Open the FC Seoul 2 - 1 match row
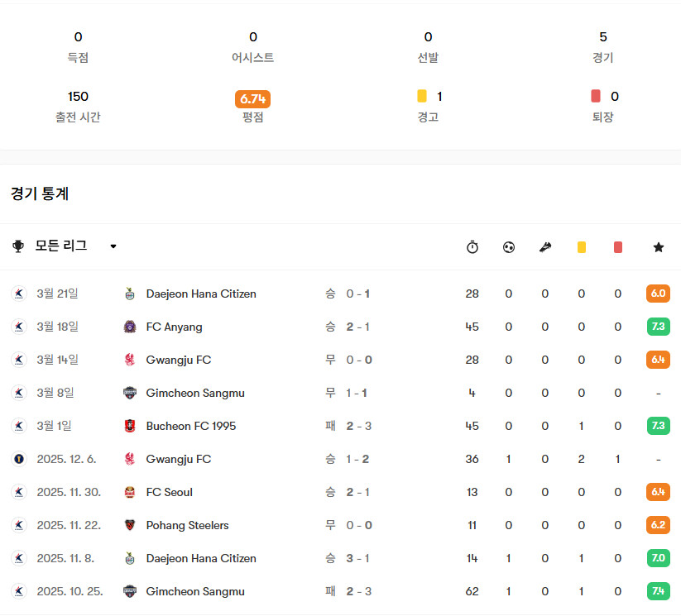 click(341, 492)
